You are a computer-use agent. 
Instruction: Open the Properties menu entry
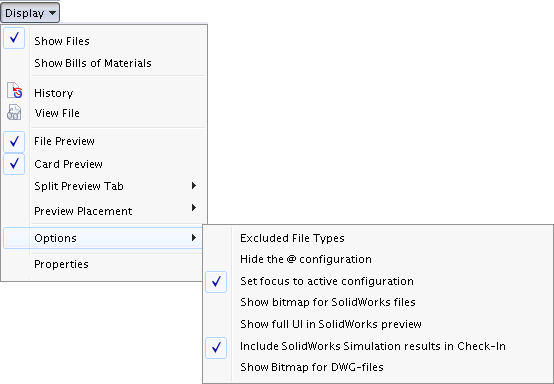(x=61, y=264)
